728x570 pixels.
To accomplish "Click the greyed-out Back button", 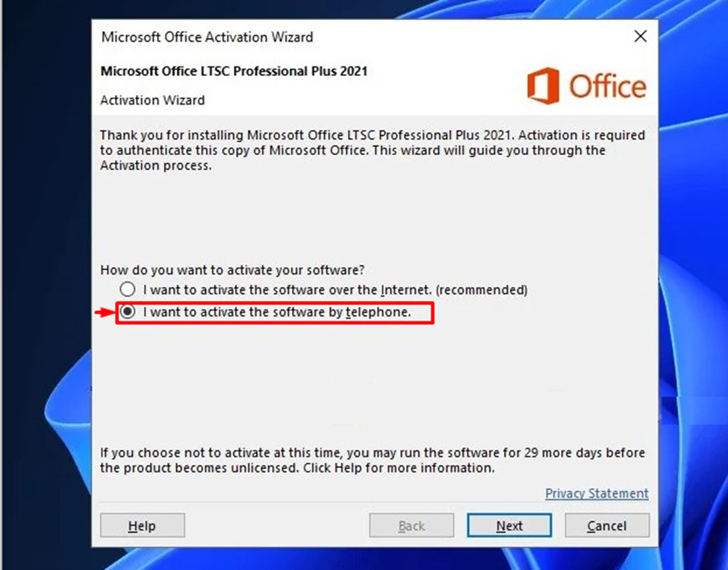I will coord(411,526).
